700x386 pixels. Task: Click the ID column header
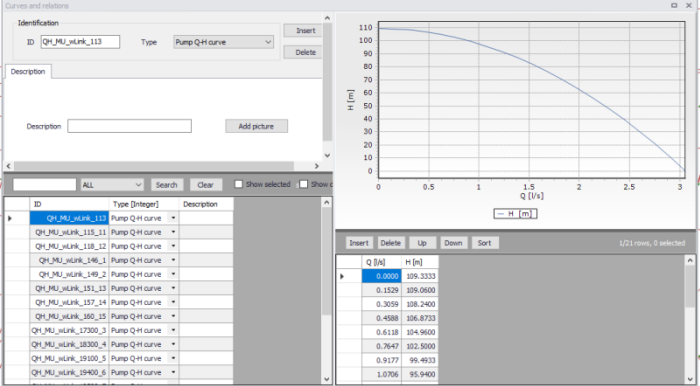point(70,204)
